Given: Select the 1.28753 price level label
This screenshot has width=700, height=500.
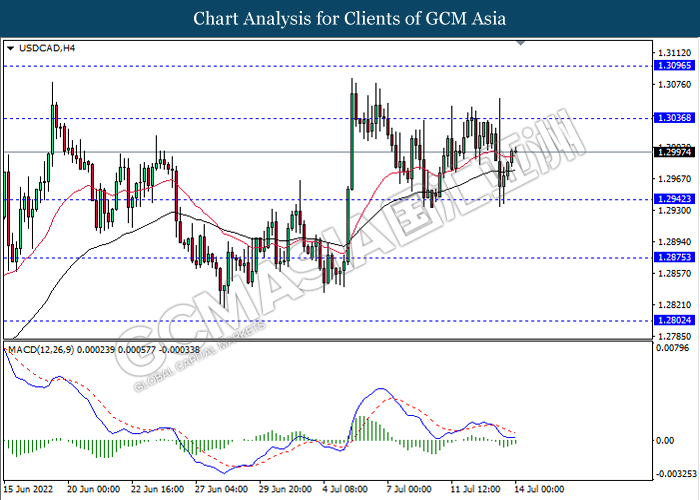Looking at the screenshot, I should coord(674,257).
